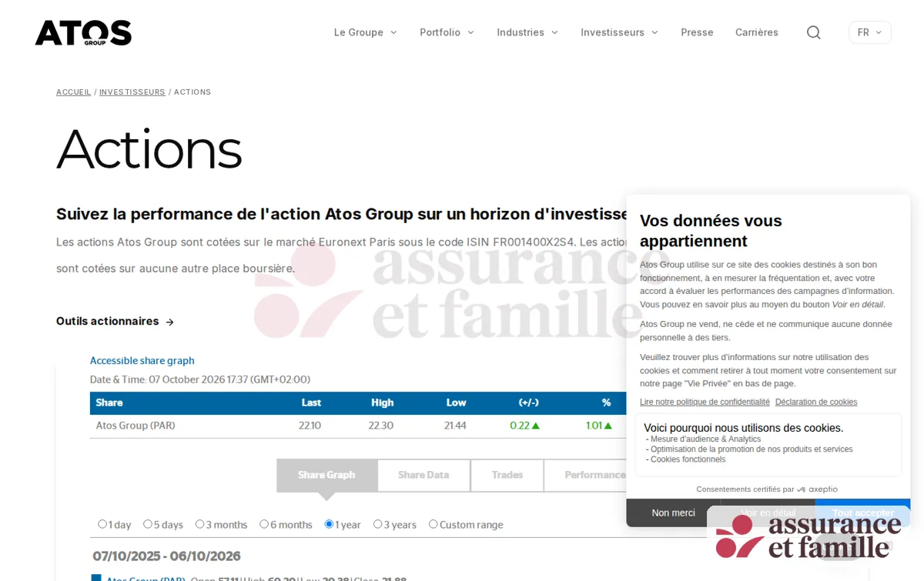Image resolution: width=924 pixels, height=581 pixels.
Task: Select the 5 days radio button
Action: pos(148,524)
